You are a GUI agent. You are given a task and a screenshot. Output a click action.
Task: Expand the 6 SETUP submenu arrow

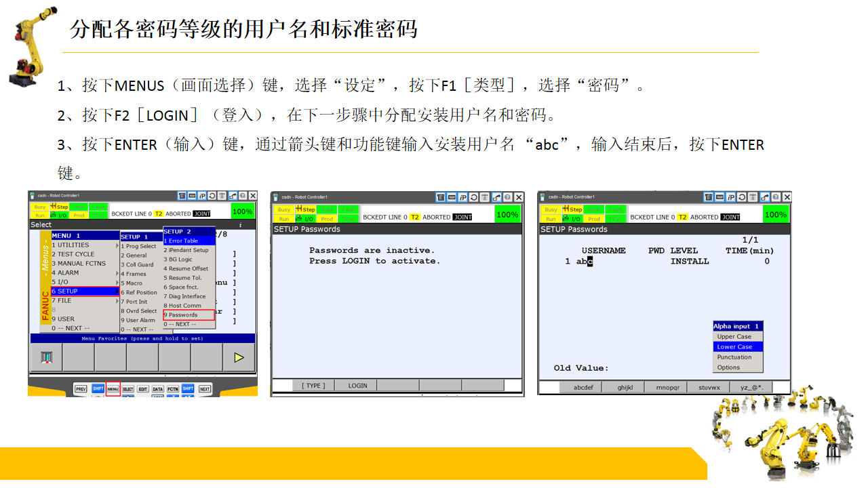117,291
